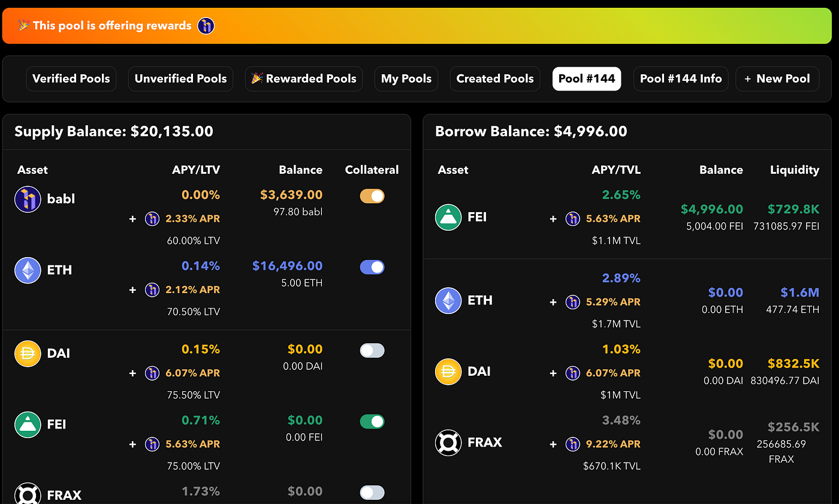Disable babl as collateral
The image size is (839, 504).
[372, 196]
